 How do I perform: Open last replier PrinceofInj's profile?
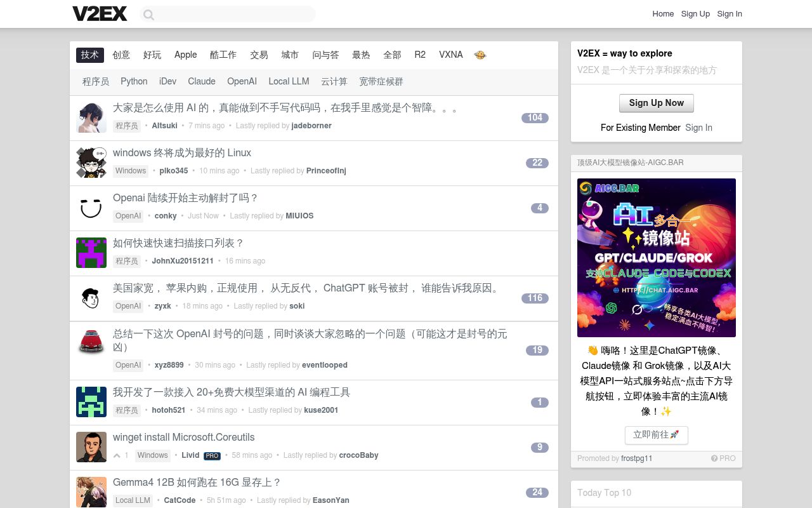pos(326,171)
